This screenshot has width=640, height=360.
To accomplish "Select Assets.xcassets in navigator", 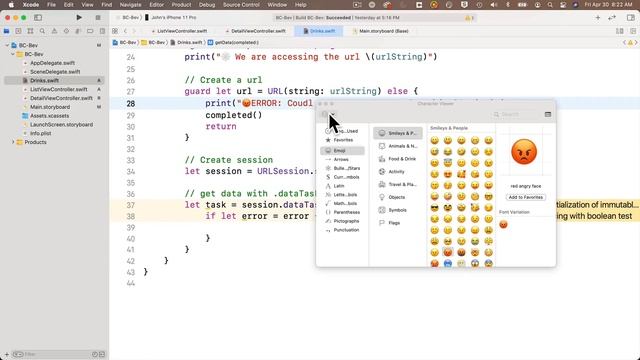I will click(x=49, y=116).
